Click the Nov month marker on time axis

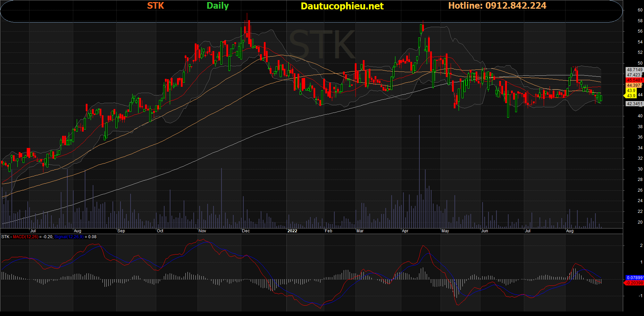click(202, 231)
